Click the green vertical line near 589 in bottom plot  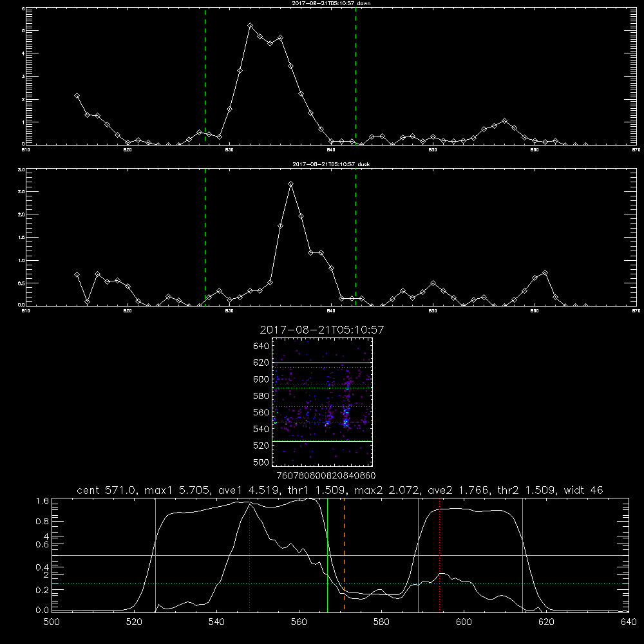418,554
